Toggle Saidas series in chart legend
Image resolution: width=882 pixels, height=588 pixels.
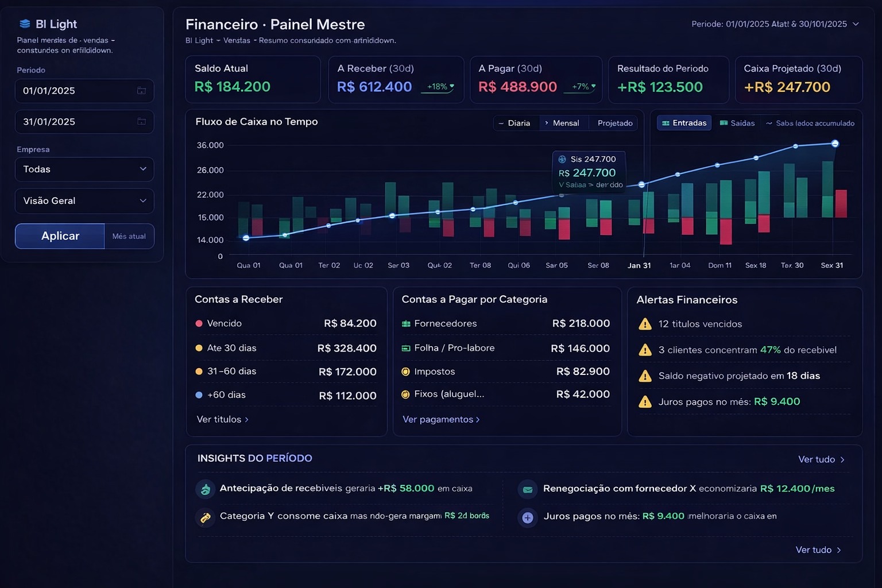[737, 123]
